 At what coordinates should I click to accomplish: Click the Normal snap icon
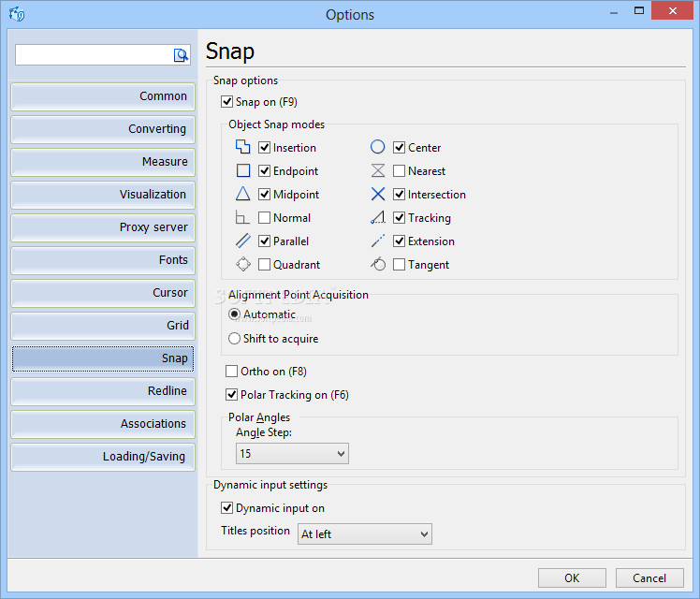coord(242,217)
